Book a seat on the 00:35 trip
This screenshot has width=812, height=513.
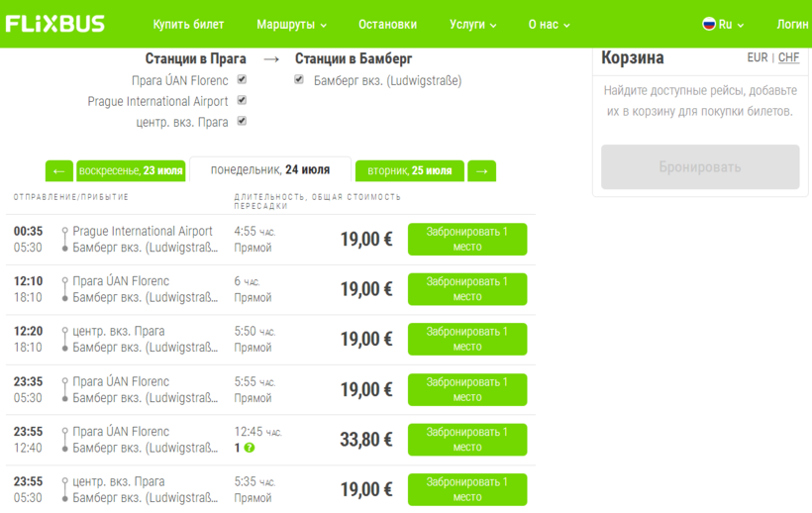pyautogui.click(x=466, y=239)
